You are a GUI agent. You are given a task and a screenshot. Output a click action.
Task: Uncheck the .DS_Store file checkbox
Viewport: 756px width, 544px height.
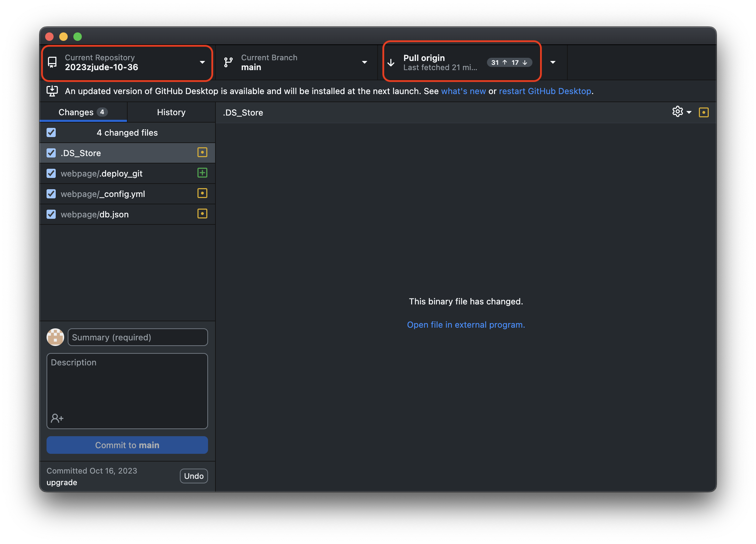click(51, 153)
